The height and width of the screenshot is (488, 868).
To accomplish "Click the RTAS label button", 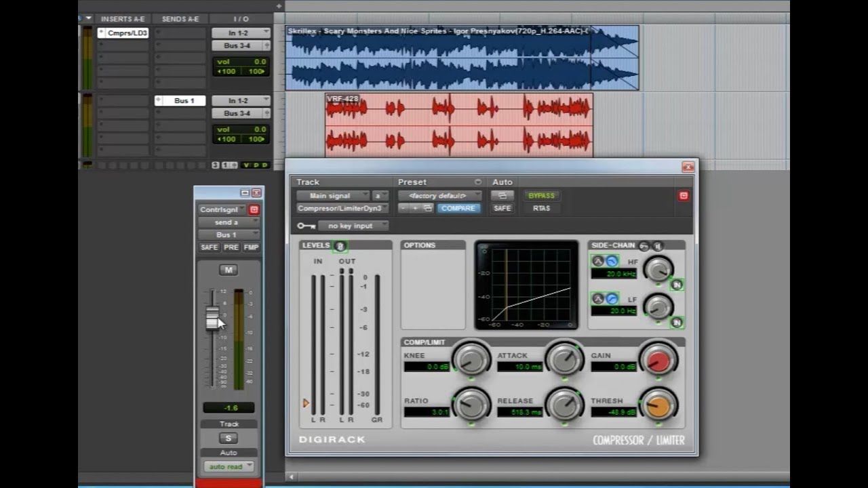I will (541, 208).
